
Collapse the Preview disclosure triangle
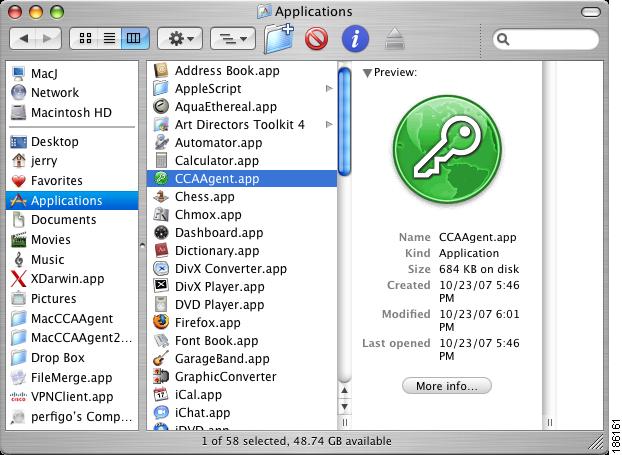(367, 73)
